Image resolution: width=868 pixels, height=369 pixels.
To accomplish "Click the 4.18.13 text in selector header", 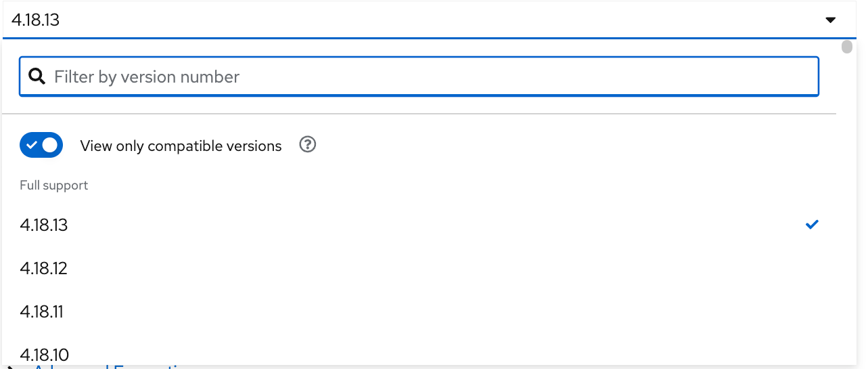I will [x=36, y=20].
